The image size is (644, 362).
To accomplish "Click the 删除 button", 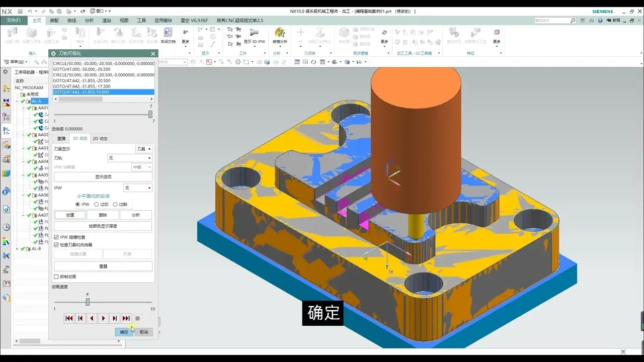I will coord(103,215).
